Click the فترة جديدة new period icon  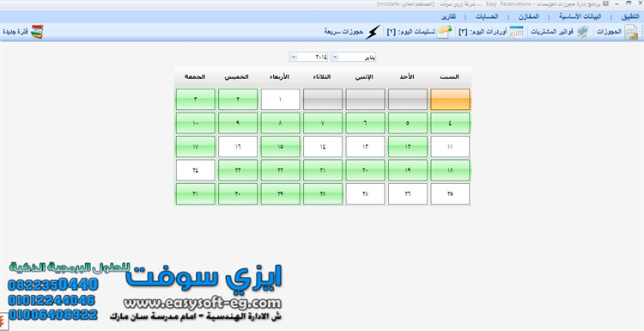point(37,32)
